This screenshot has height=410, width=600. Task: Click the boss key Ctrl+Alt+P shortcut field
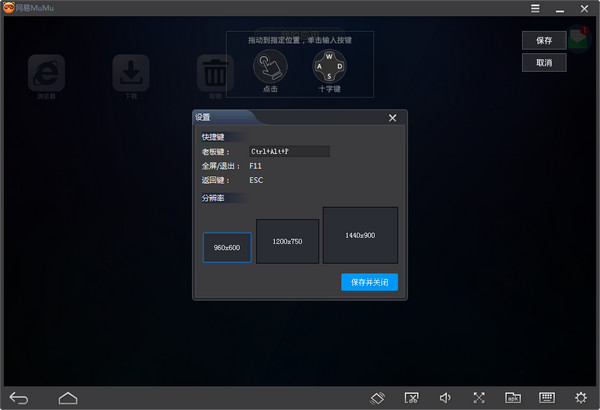(x=289, y=151)
